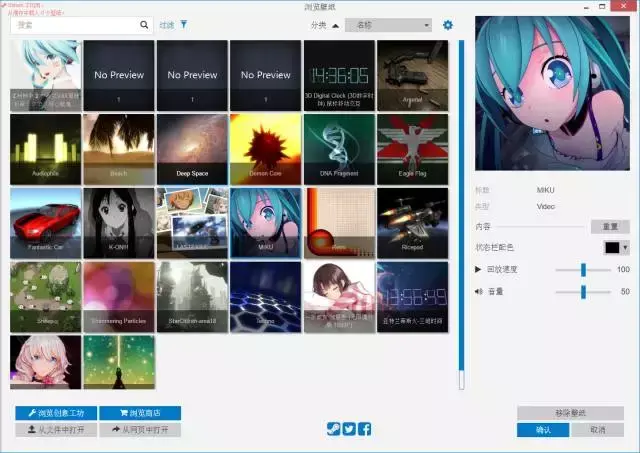
Task: Click the 取消 cancel button
Action: pos(598,430)
